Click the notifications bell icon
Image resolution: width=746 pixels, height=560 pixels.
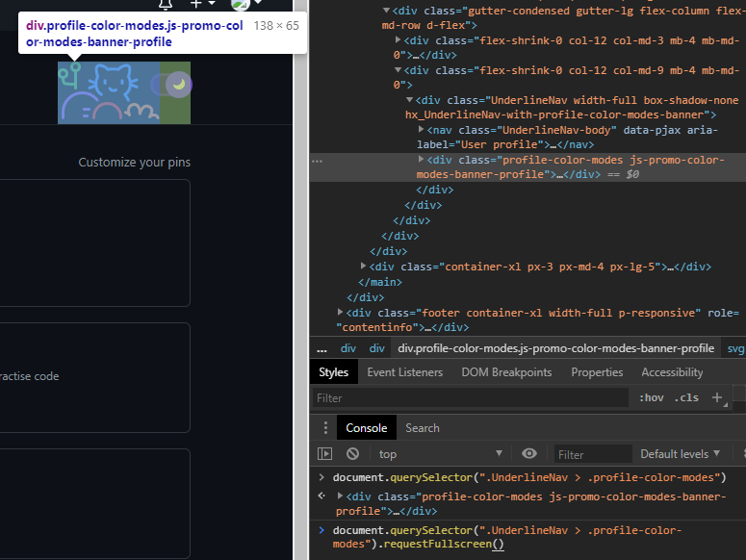tap(166, 5)
